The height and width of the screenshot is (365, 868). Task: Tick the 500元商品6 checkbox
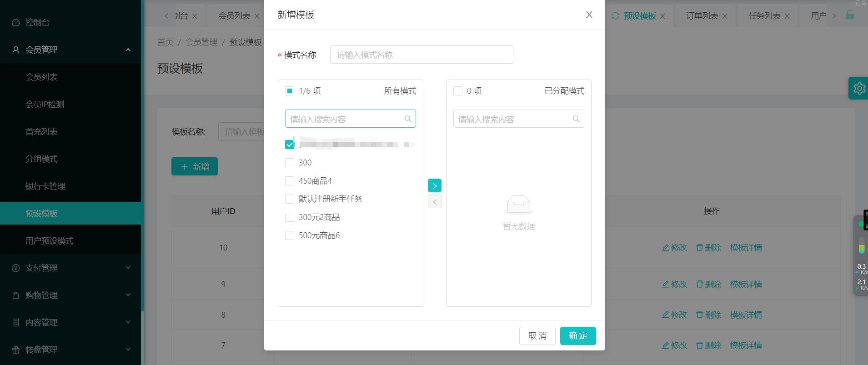point(290,235)
